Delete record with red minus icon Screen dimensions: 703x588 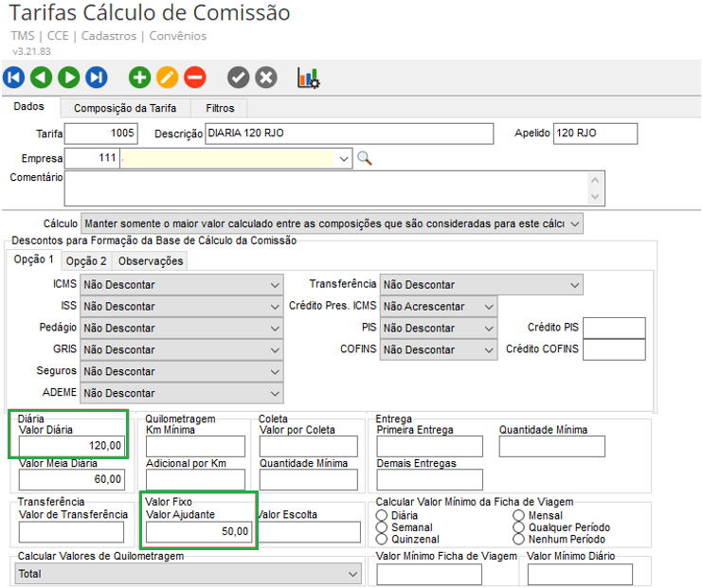(x=194, y=78)
